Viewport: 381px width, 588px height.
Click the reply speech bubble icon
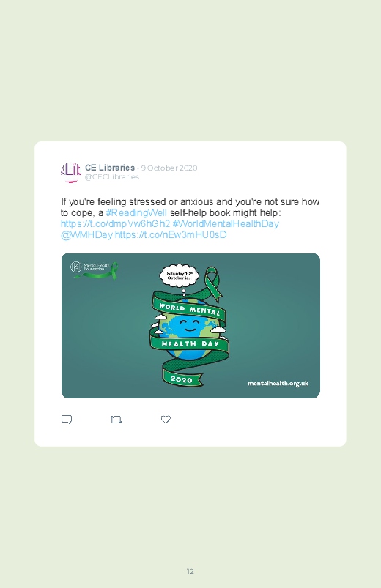click(x=67, y=420)
